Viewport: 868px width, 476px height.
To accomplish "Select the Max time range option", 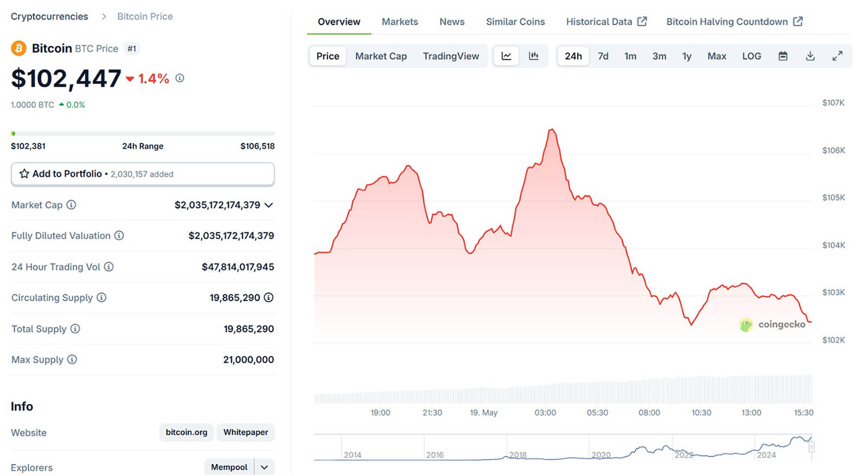I will coord(716,56).
